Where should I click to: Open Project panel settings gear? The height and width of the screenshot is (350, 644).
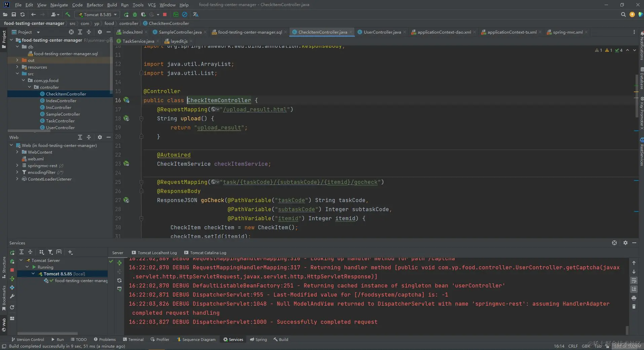click(x=100, y=32)
